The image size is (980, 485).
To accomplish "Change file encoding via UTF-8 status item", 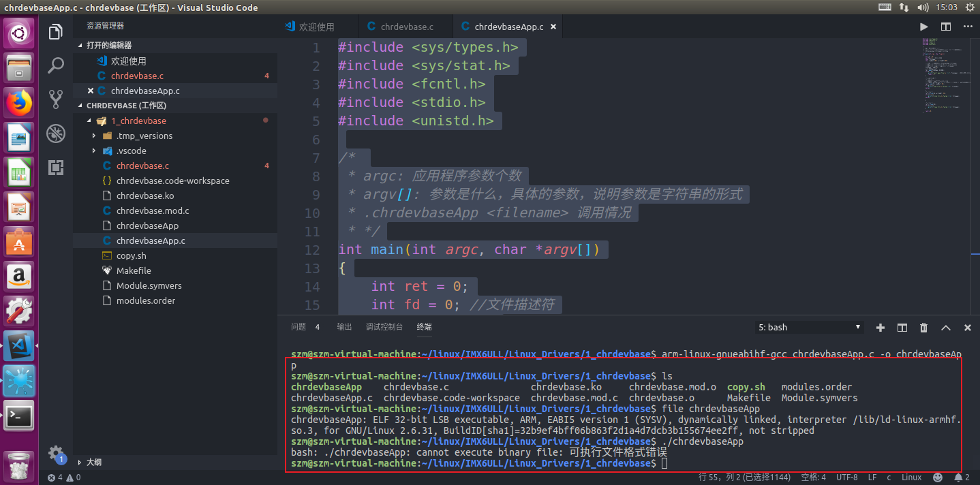I will pos(847,478).
